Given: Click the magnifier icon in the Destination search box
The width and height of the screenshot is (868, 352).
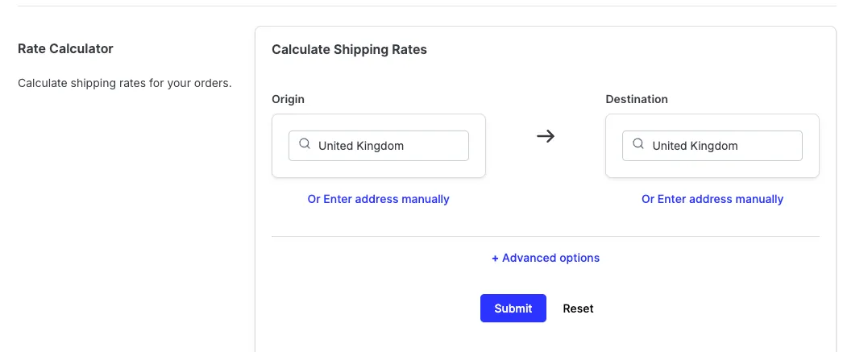Looking at the screenshot, I should click(x=638, y=144).
